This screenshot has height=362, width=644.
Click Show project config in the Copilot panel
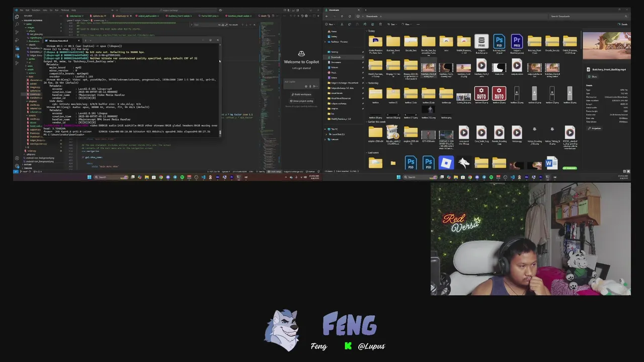[301, 101]
